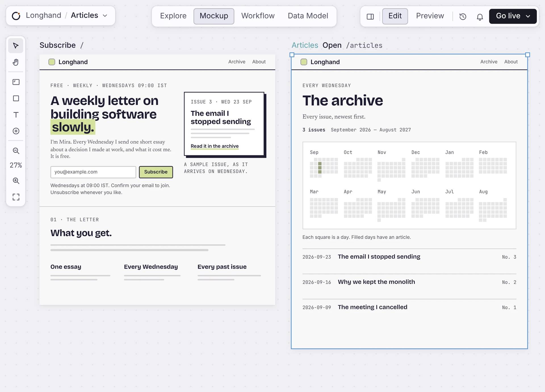Activate the hand pan tool
Image resolution: width=545 pixels, height=392 pixels.
coord(16,62)
